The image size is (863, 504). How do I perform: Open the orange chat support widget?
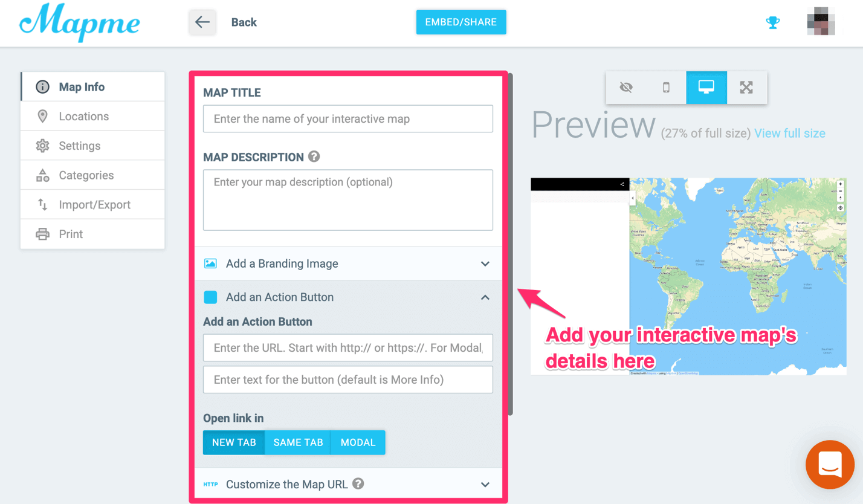830,464
